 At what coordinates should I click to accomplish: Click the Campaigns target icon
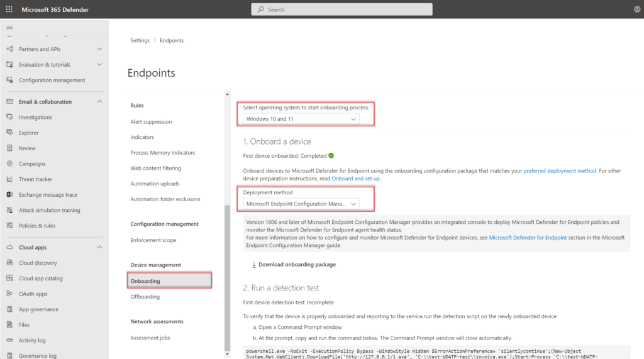coord(10,163)
